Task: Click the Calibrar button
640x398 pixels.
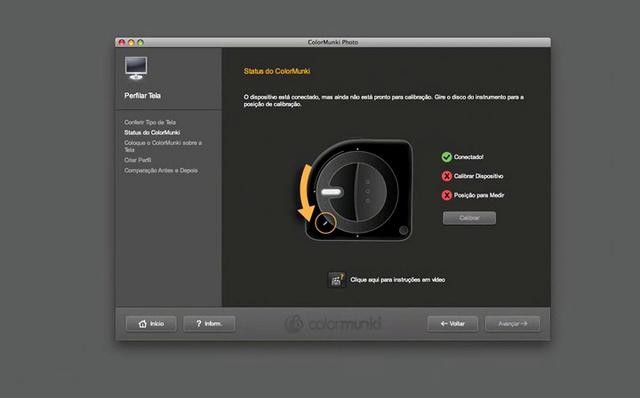Action: (469, 218)
